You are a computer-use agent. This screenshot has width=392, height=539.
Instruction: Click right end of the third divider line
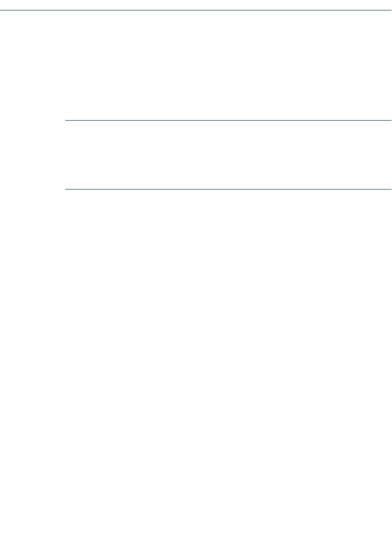pos(390,189)
